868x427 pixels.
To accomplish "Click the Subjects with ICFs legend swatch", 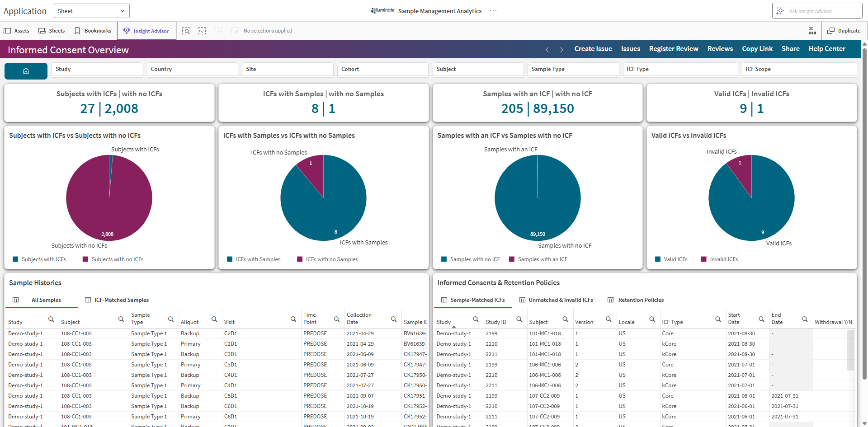I will click(x=15, y=259).
